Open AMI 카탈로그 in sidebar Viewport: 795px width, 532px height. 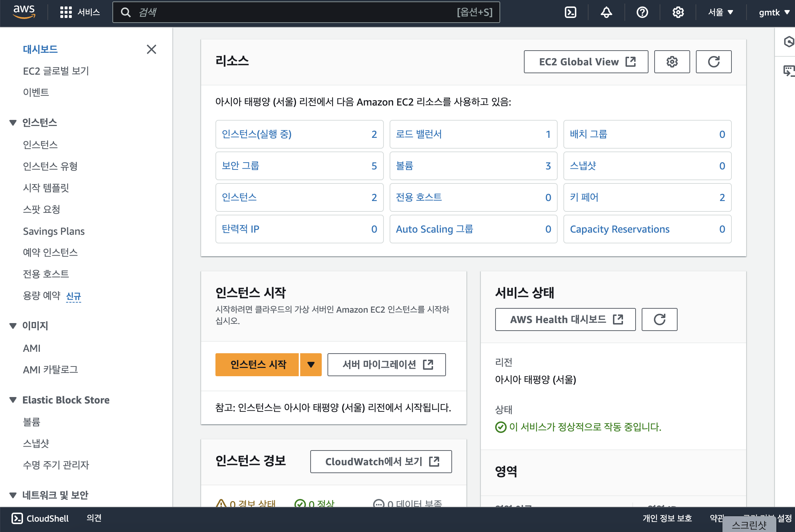coord(50,370)
